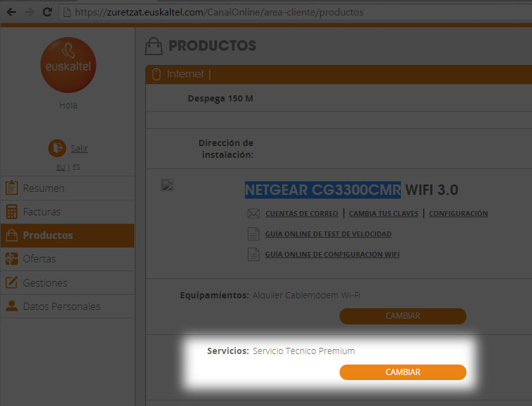Open GUÍA ONLINE DE TEST DE VELOCIDAD

pyautogui.click(x=328, y=234)
